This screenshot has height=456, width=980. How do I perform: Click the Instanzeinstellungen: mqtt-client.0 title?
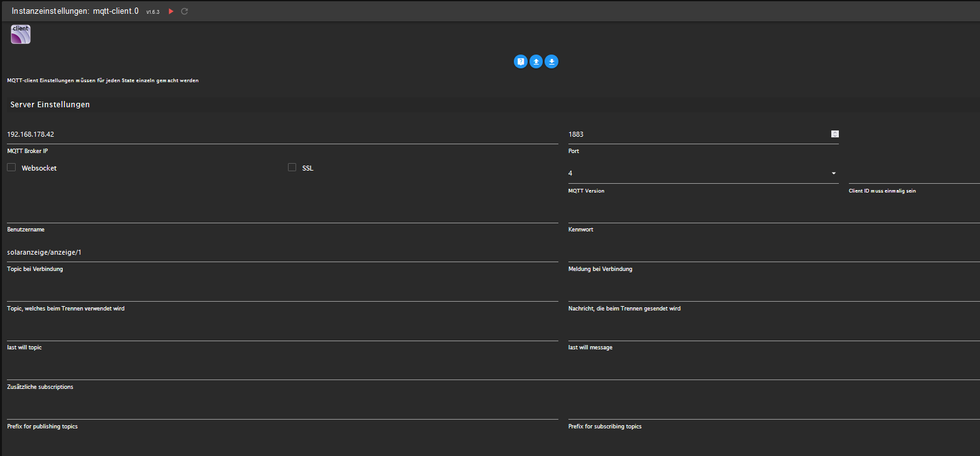75,11
